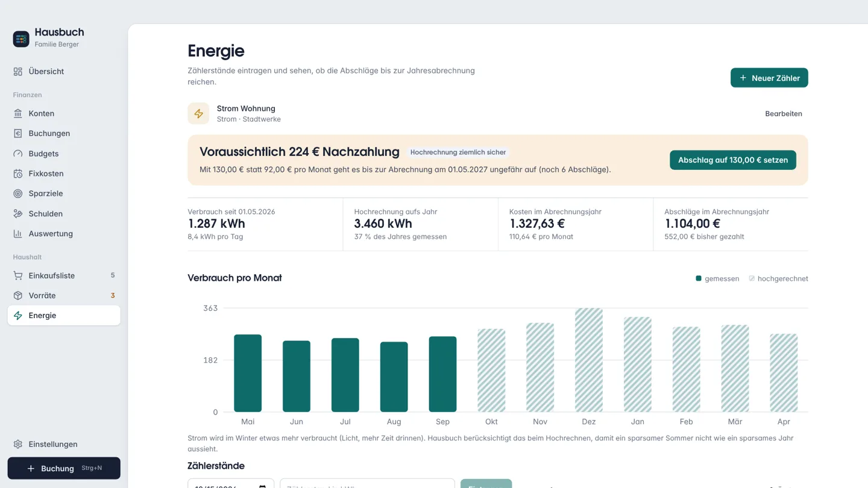Click the 'Strom · Stadtwerke' subtitle
868x488 pixels.
tap(249, 119)
